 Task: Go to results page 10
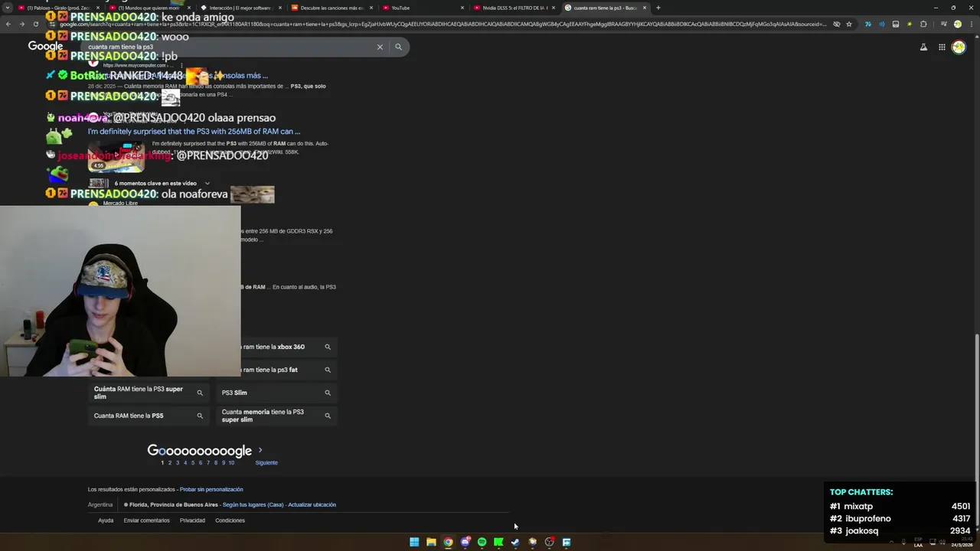click(x=231, y=463)
